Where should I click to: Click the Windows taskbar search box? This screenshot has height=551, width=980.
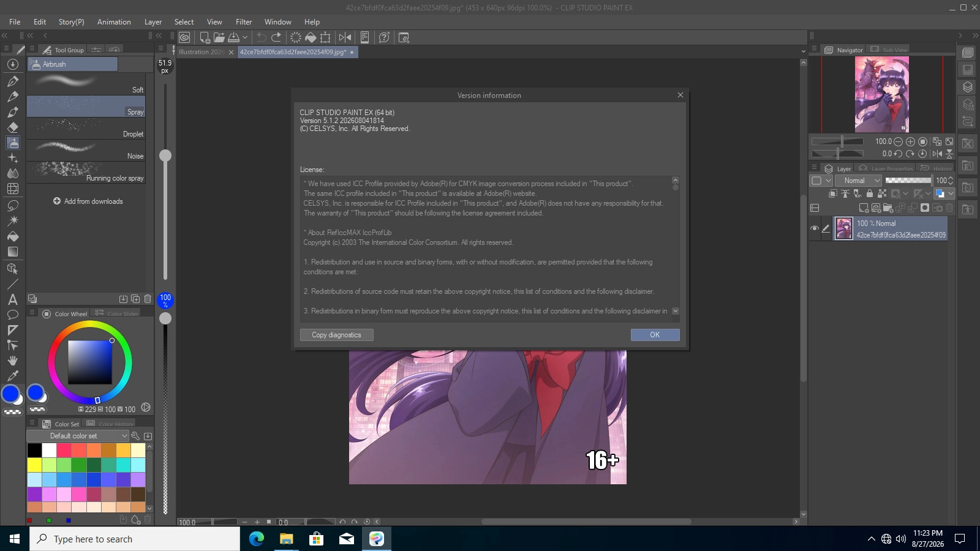[x=135, y=539]
